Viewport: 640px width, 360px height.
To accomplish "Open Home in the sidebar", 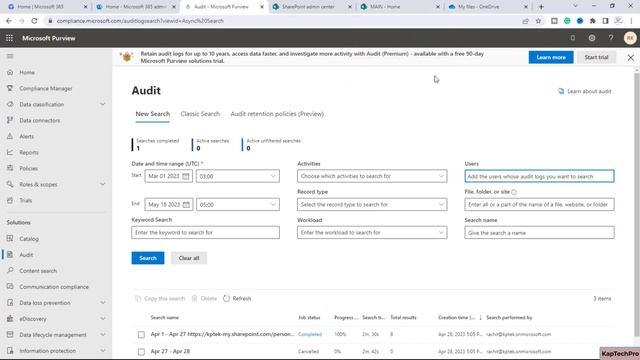I will [x=27, y=72].
